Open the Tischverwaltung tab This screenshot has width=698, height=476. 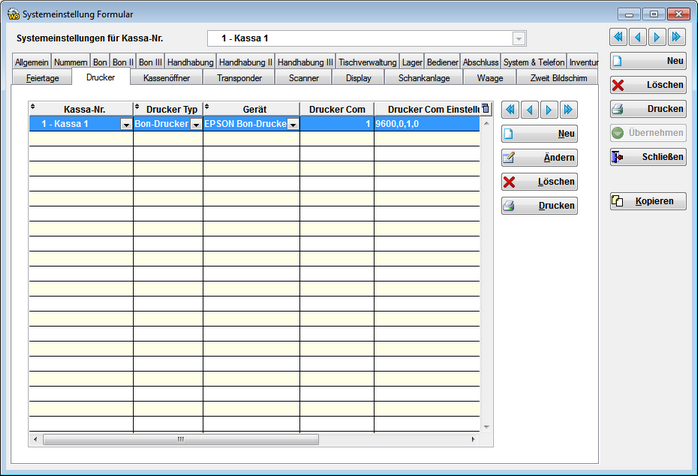point(367,62)
